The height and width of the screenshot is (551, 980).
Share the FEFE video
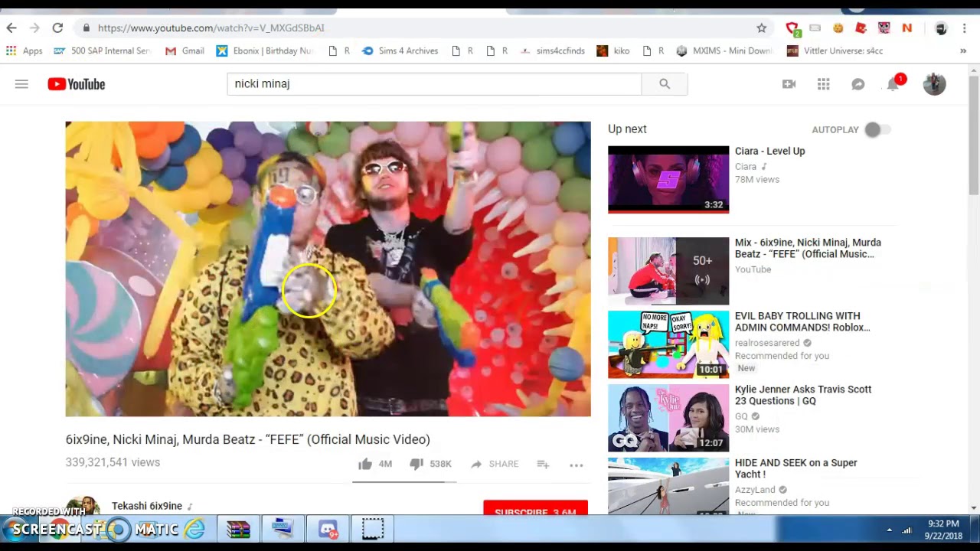(x=495, y=464)
